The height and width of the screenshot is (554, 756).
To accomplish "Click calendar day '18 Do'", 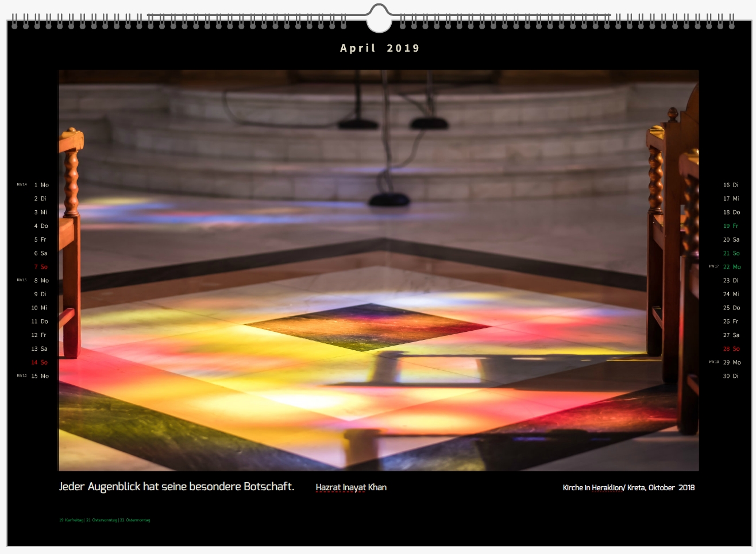I will click(732, 212).
